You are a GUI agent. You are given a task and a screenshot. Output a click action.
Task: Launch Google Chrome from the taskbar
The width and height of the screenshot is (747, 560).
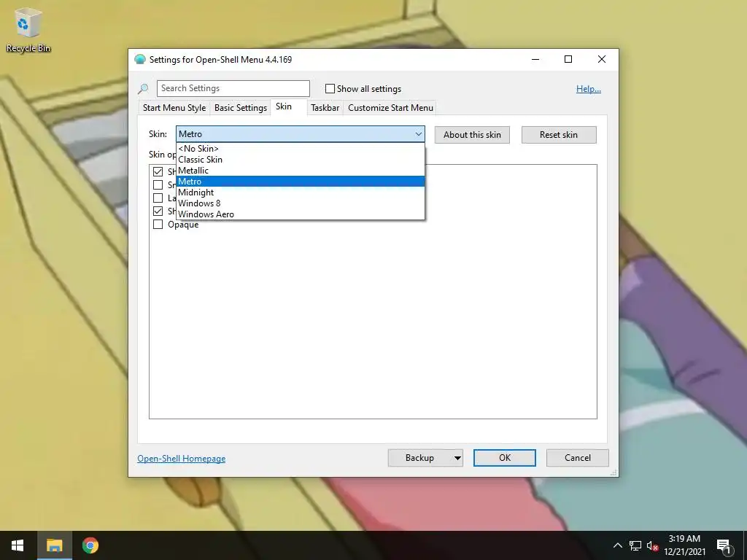[x=90, y=545]
